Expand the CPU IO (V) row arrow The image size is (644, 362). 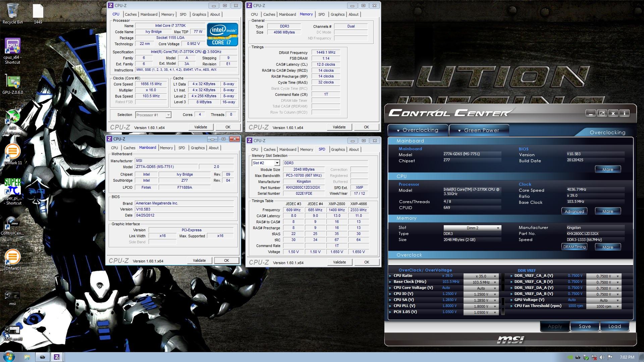click(x=390, y=294)
